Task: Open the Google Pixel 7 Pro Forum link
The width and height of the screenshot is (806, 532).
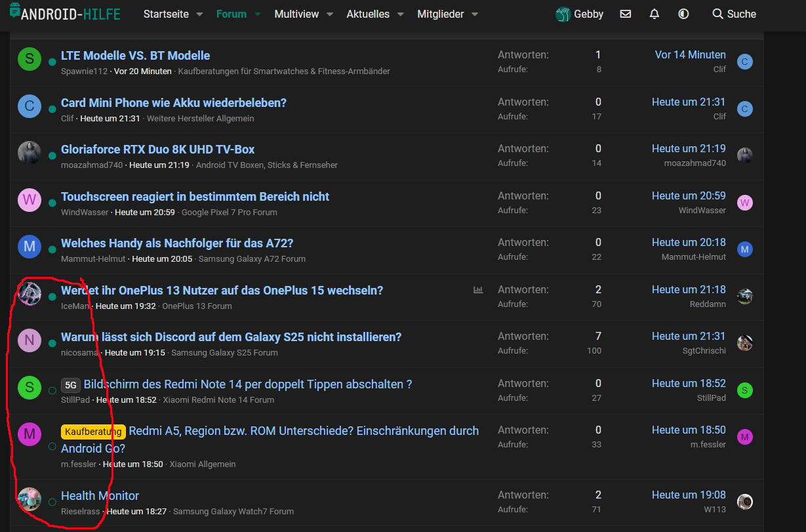Action: 229,212
